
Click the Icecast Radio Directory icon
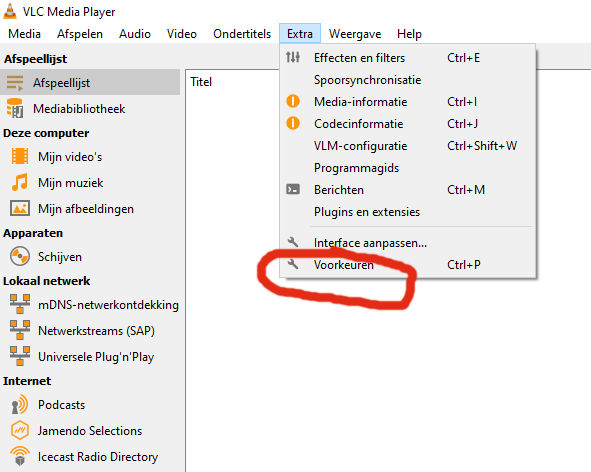(20, 456)
